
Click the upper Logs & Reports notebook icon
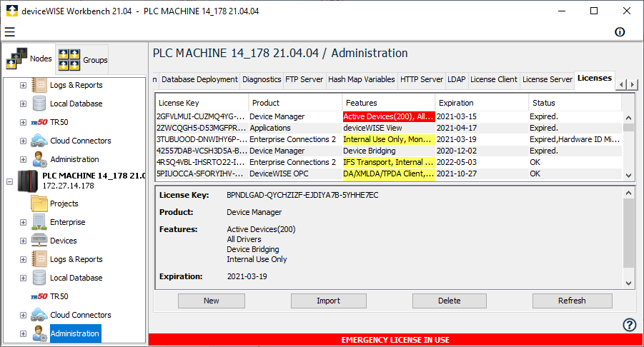pyautogui.click(x=39, y=85)
